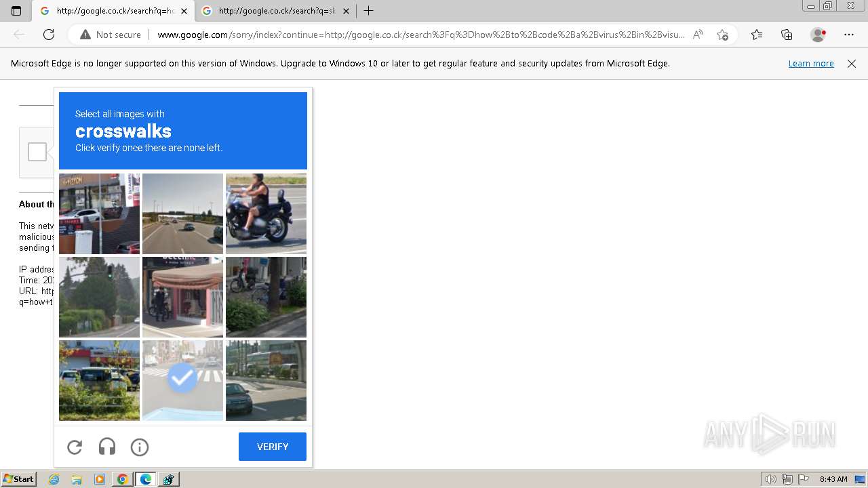Open Edge Settings and more menu
Image resolution: width=868 pixels, height=488 pixels.
click(x=849, y=35)
